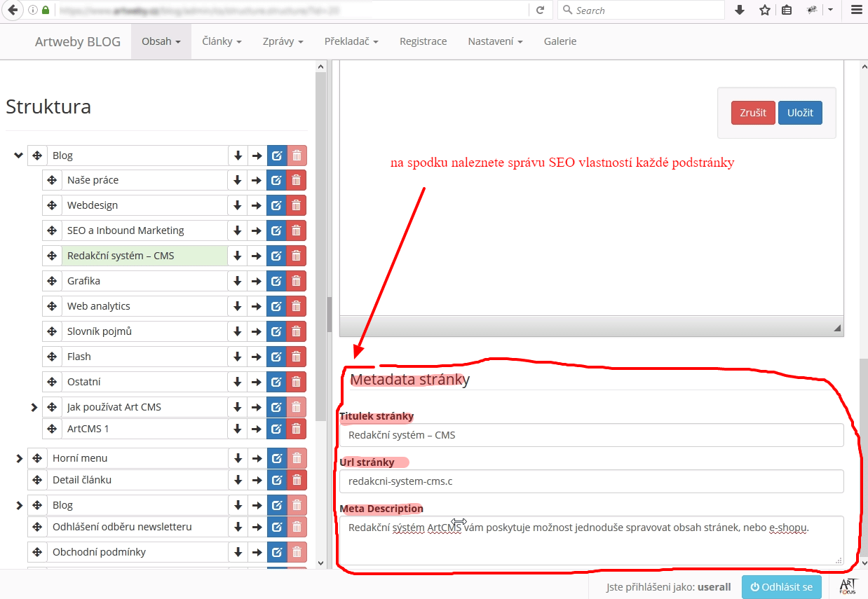This screenshot has width=868, height=599.
Task: Select the Slovník pojmů tree row
Action: [144, 331]
